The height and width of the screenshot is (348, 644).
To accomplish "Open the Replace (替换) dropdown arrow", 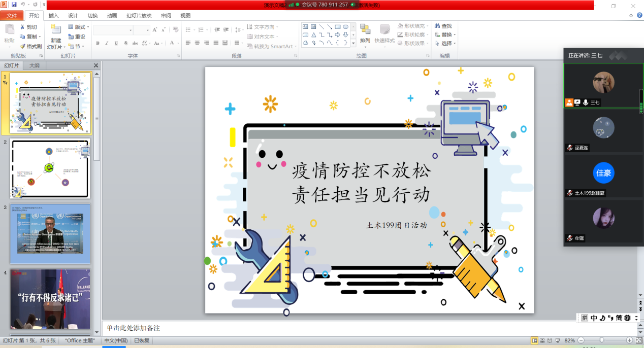I will 455,35.
